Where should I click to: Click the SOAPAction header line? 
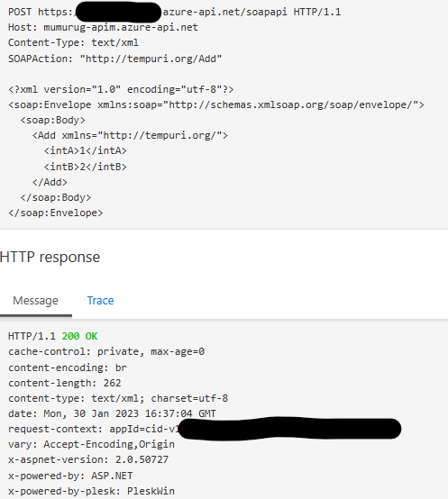click(115, 59)
